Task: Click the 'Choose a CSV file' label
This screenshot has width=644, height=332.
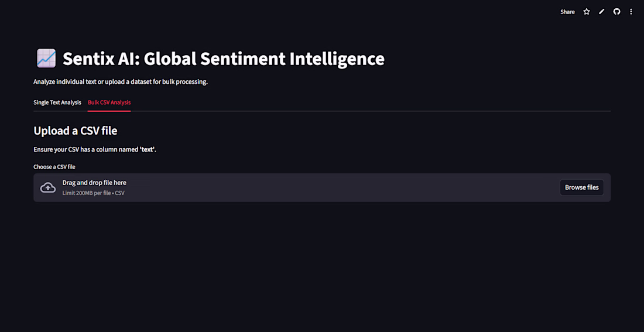Action: [54, 167]
